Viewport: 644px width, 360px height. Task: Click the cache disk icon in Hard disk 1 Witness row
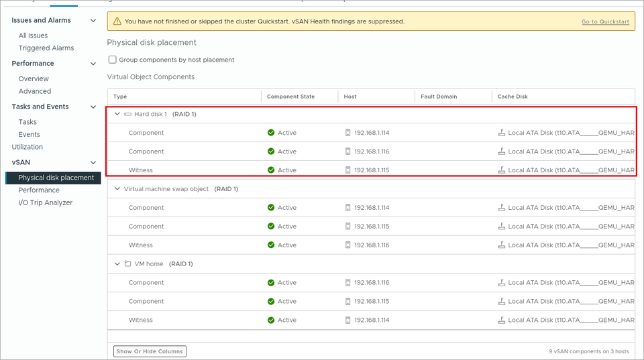pos(502,170)
